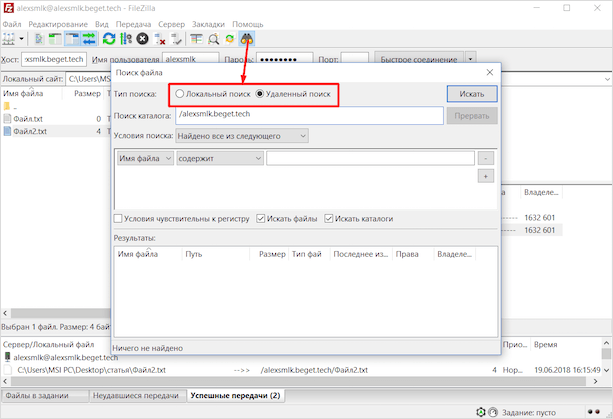Expand the Имя файла condition dropdown
The image size is (613, 419).
[144, 158]
